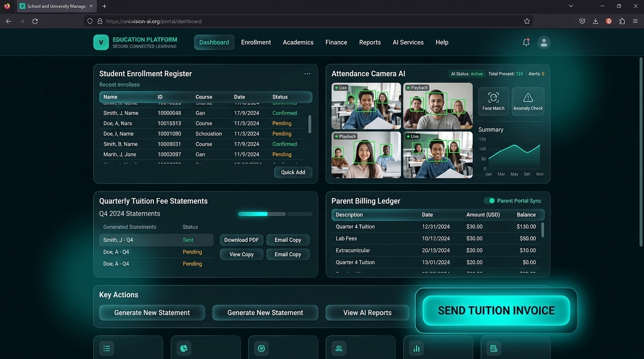Open the browser downloads panel
644x359 pixels.
point(595,21)
